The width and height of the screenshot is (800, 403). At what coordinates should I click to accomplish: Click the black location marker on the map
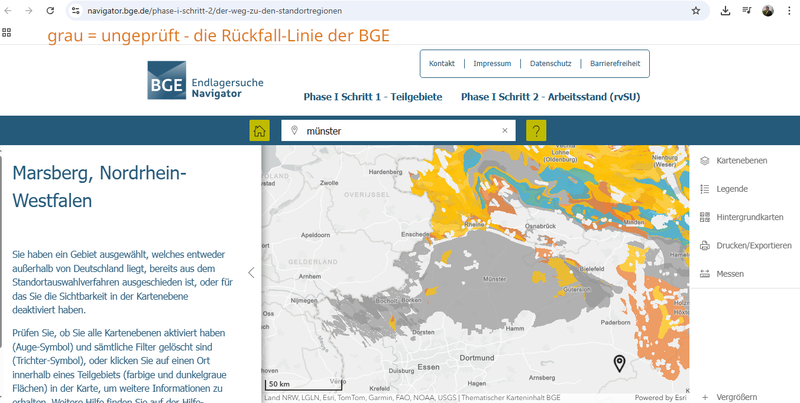coord(619,363)
